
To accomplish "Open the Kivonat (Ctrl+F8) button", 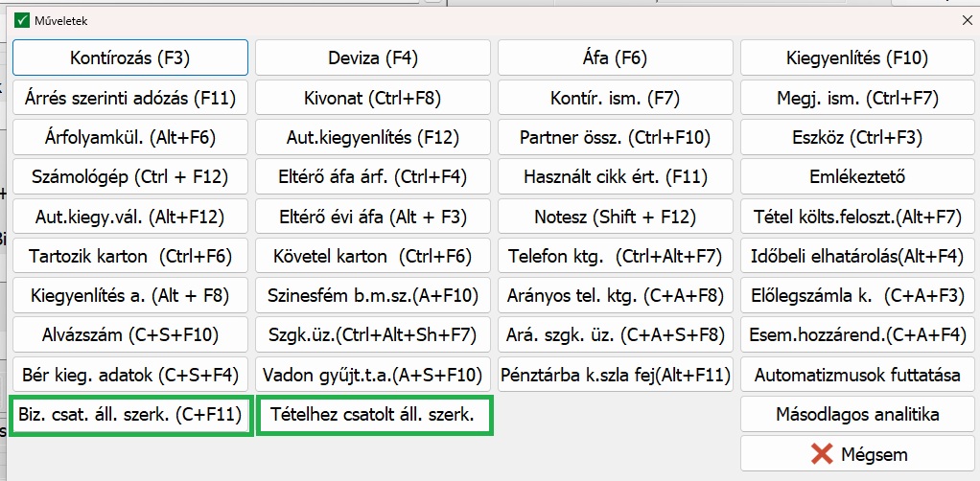I will 373,98.
